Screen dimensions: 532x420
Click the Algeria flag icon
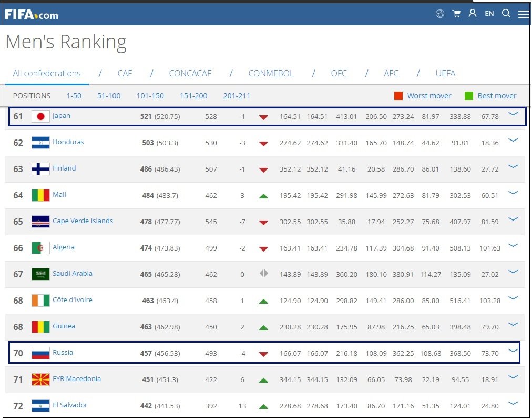click(x=40, y=248)
